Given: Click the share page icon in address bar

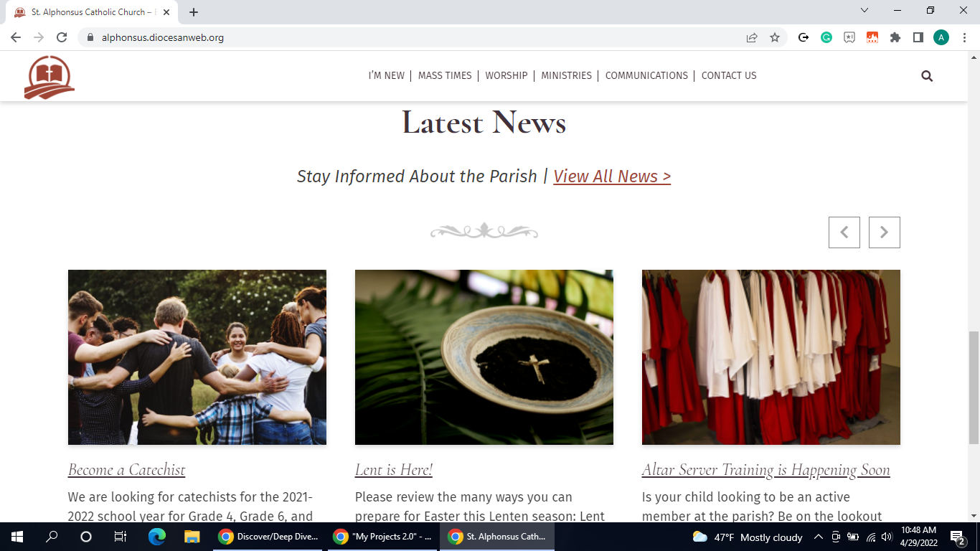Looking at the screenshot, I should point(752,38).
